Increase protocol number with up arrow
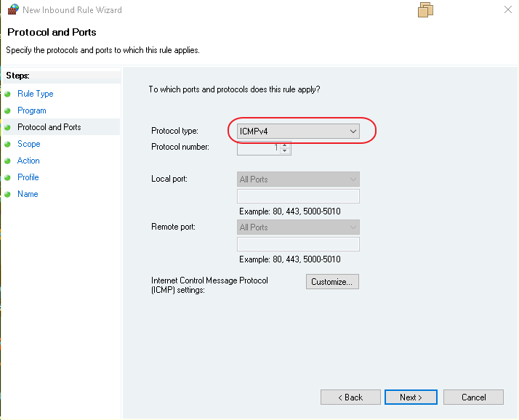 (x=285, y=145)
